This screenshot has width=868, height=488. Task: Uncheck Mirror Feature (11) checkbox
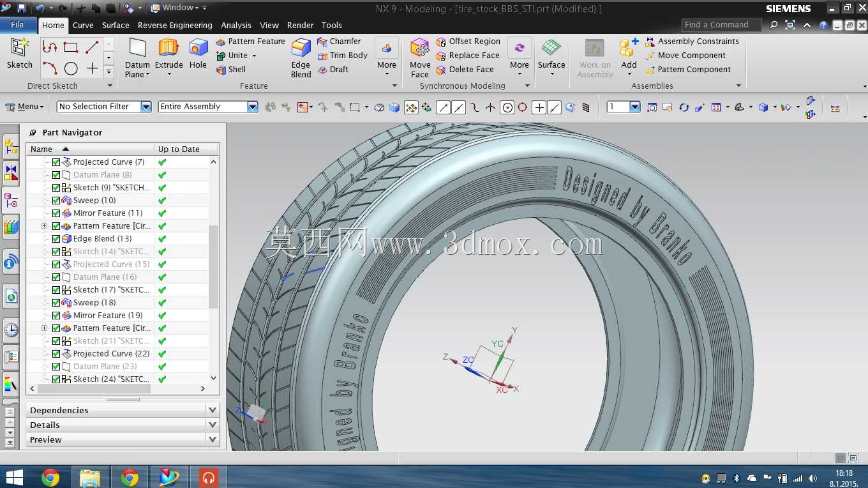pyautogui.click(x=56, y=213)
